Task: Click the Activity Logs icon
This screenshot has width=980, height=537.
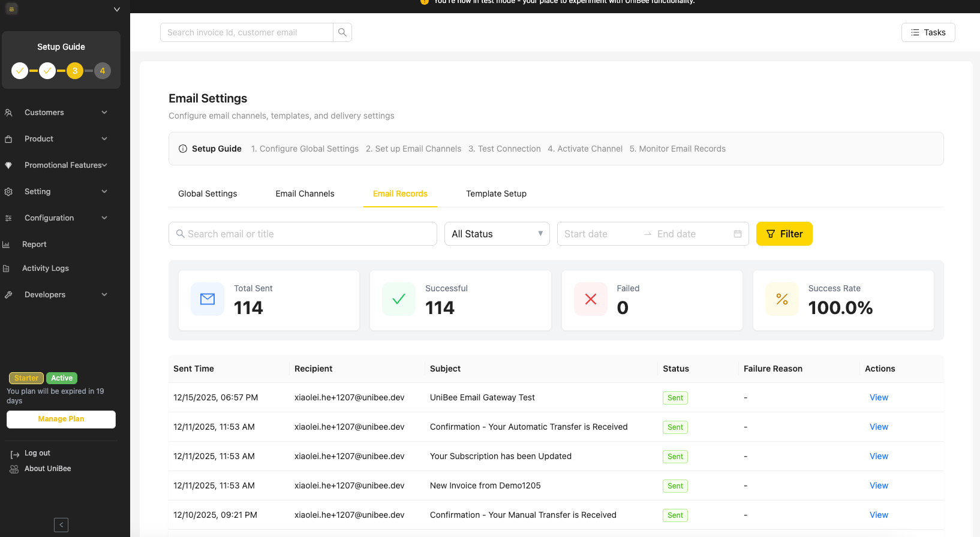Action: [x=6, y=268]
